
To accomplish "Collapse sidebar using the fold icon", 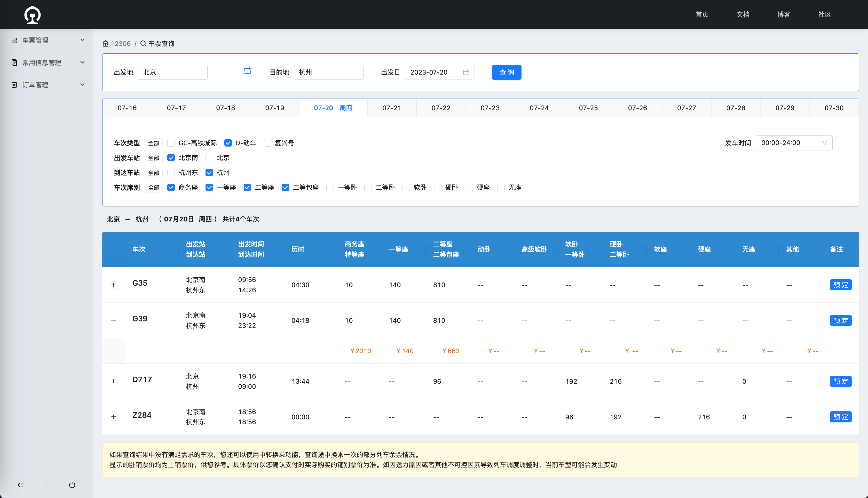I will click(x=21, y=485).
